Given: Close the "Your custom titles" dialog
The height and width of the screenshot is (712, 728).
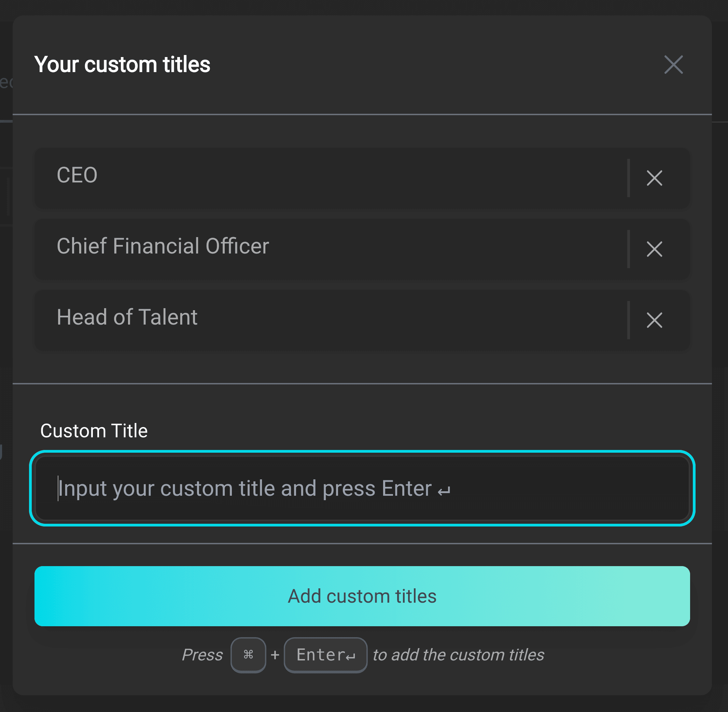Looking at the screenshot, I should click(673, 65).
